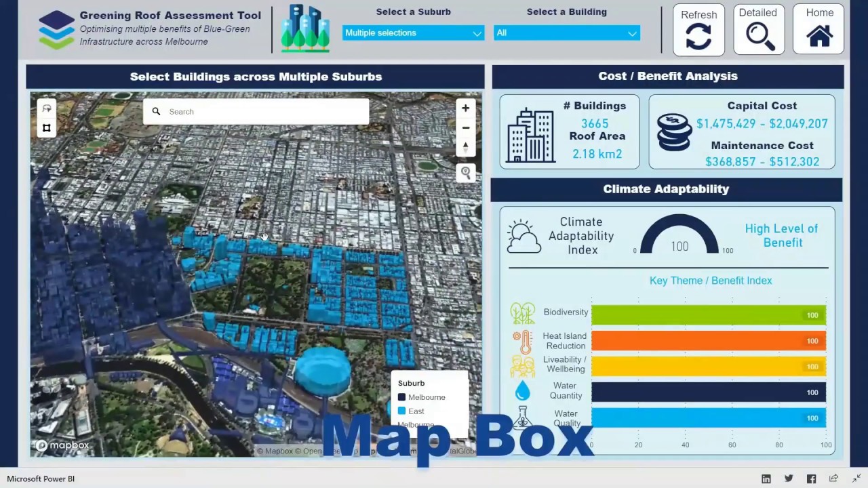The width and height of the screenshot is (868, 488).
Task: Click the Water Quantity navy bar
Action: [709, 392]
